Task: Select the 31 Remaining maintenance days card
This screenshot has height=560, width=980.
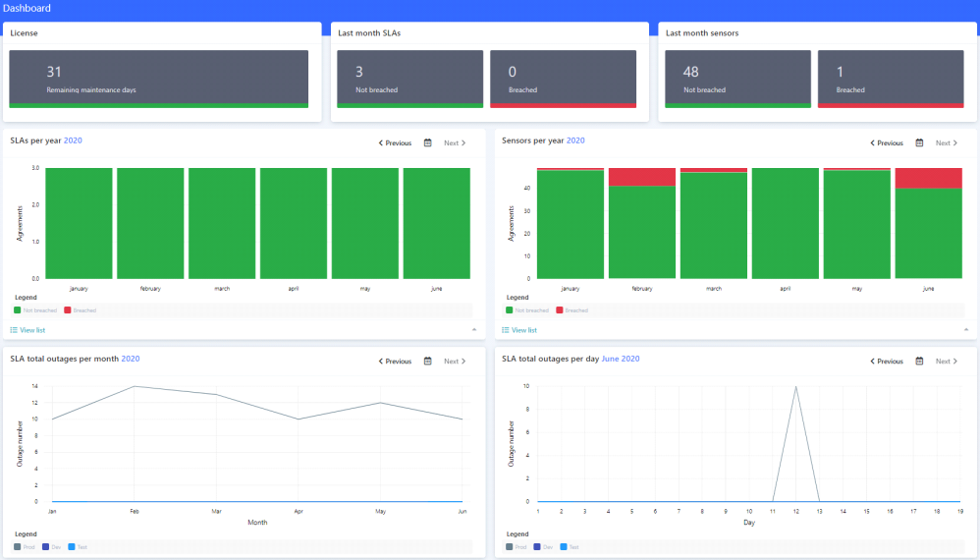Action: point(159,79)
